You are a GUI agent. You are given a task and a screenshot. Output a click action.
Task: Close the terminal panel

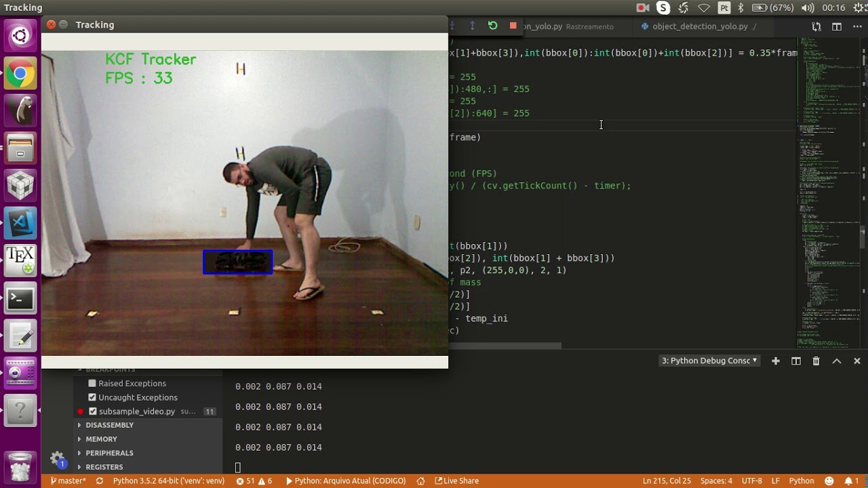[x=857, y=361]
